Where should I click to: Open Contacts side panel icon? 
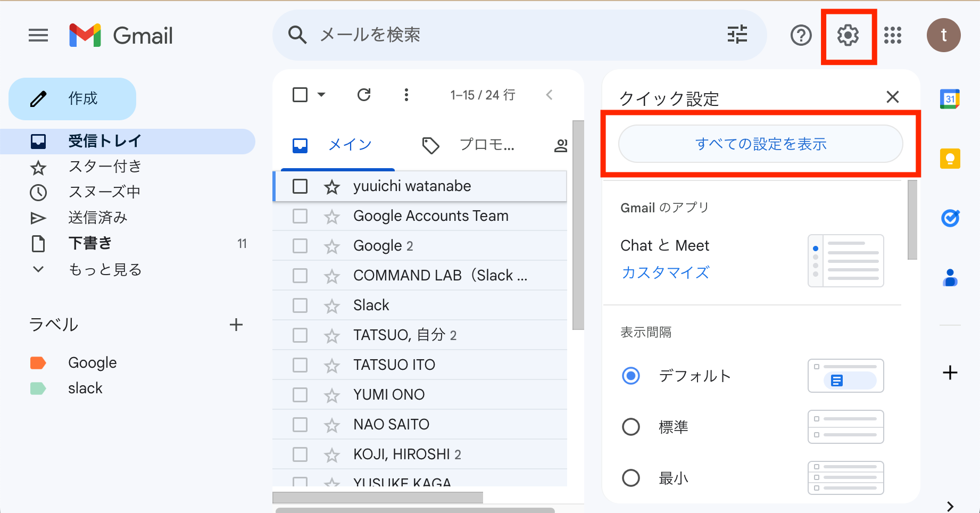(950, 278)
